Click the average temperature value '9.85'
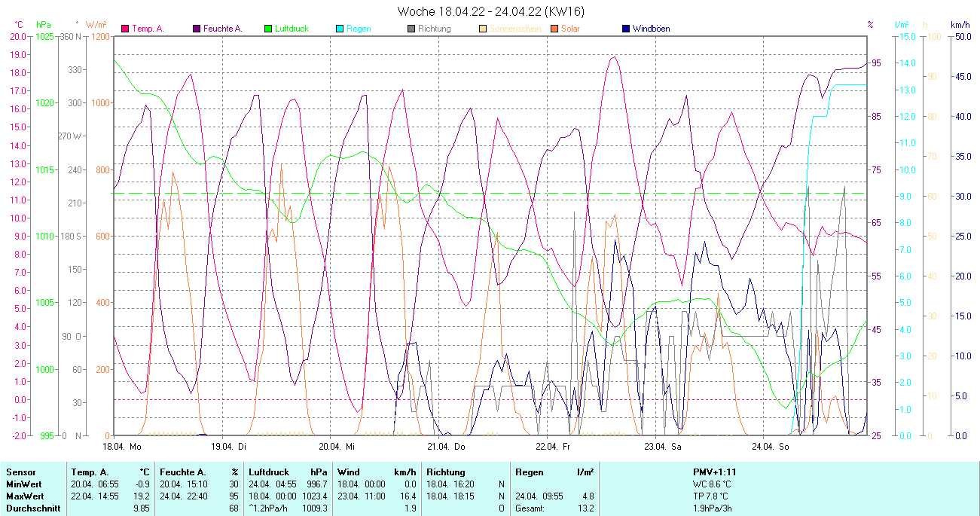Image resolution: width=980 pixels, height=516 pixels. pyautogui.click(x=142, y=508)
